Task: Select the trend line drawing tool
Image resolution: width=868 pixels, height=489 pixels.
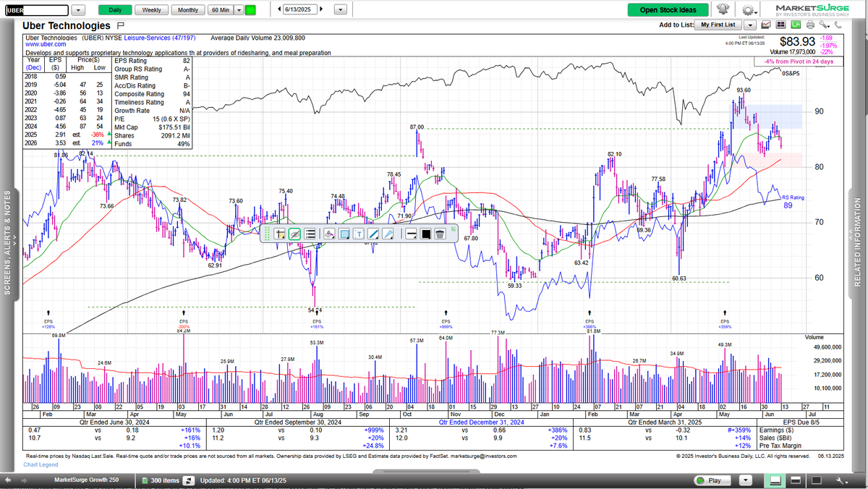Action: tap(373, 234)
